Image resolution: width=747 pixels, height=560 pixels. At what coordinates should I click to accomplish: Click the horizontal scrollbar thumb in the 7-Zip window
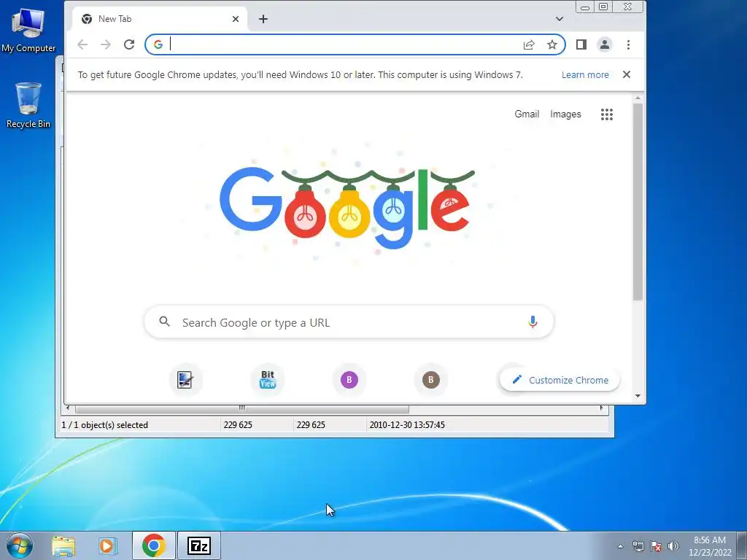pos(242,408)
